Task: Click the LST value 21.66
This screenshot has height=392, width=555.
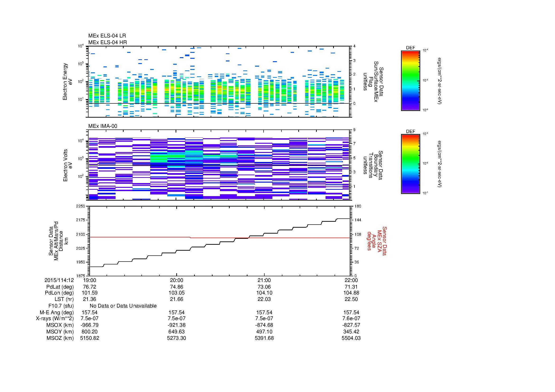Action: click(x=177, y=299)
